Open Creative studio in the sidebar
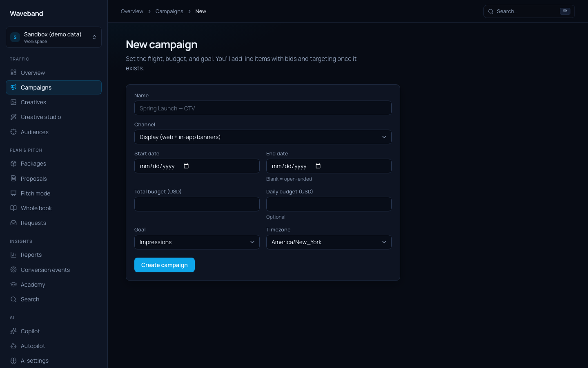This screenshot has height=368, width=588. pyautogui.click(x=53, y=117)
